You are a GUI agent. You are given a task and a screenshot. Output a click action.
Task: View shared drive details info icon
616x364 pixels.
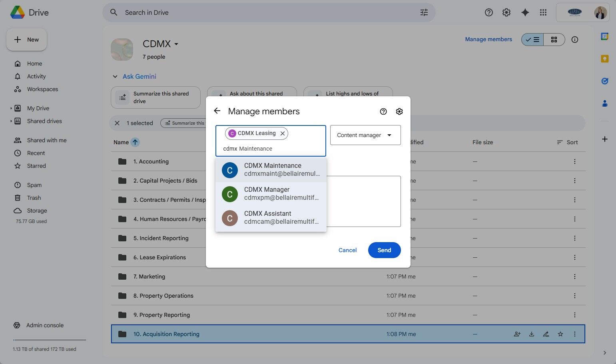coord(575,40)
